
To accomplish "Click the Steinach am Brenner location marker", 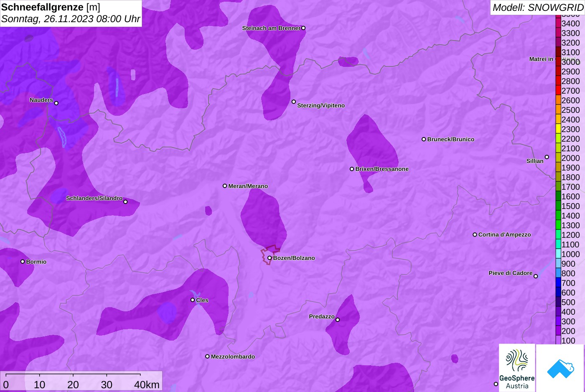I will tap(303, 28).
